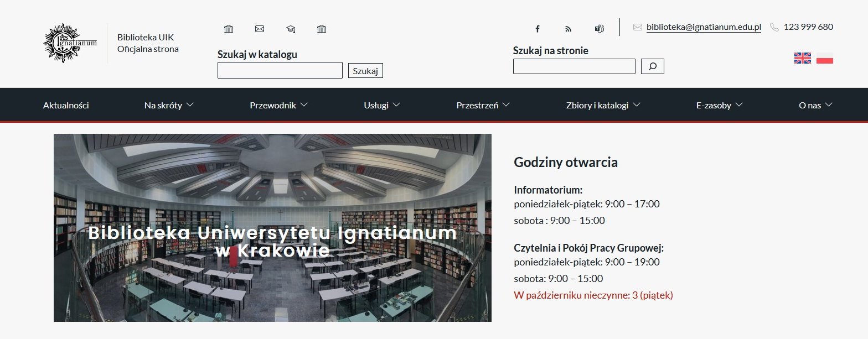Open the Facebook page icon
Viewport: 868px width, 339px height.
(537, 29)
